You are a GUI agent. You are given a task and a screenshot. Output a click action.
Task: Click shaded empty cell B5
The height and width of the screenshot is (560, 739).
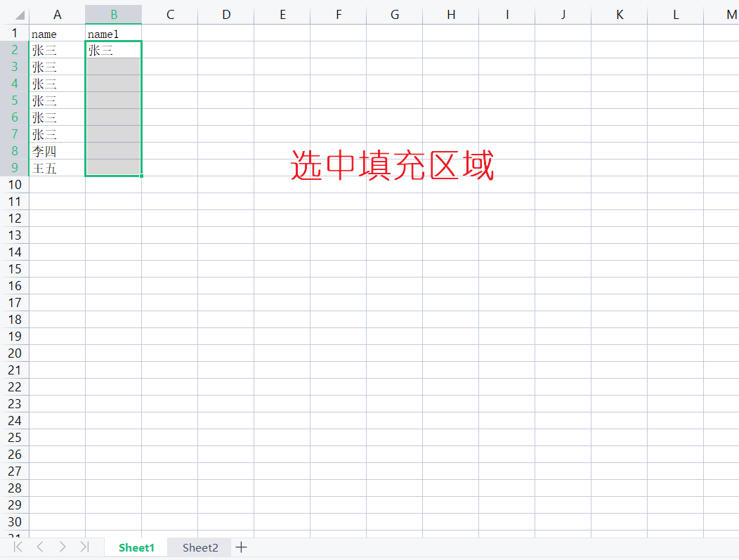tap(114, 100)
